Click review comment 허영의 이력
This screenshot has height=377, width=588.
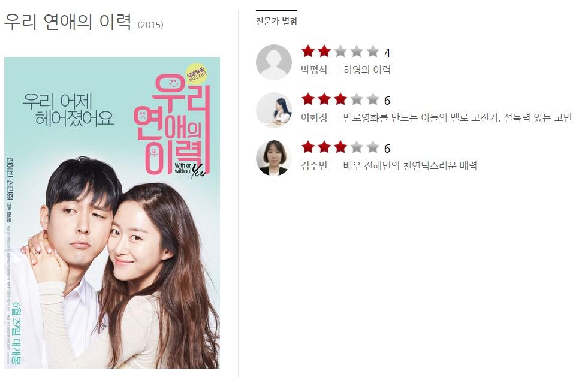[367, 70]
